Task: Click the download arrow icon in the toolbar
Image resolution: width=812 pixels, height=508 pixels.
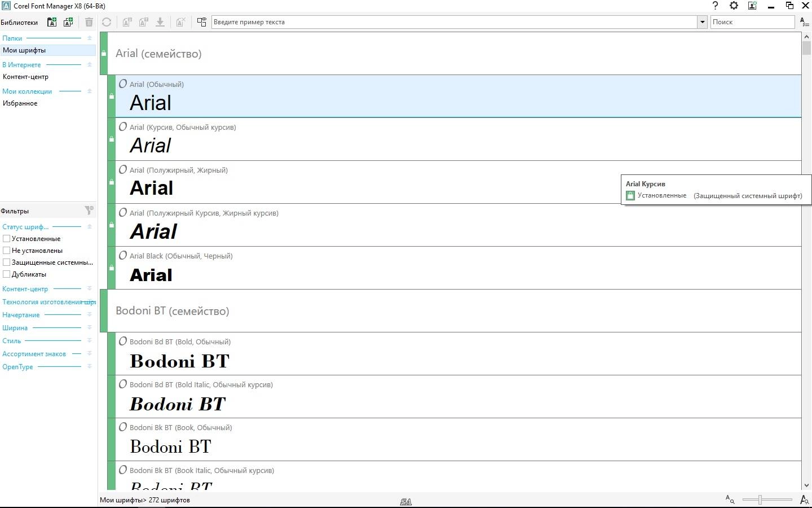Action: click(160, 22)
